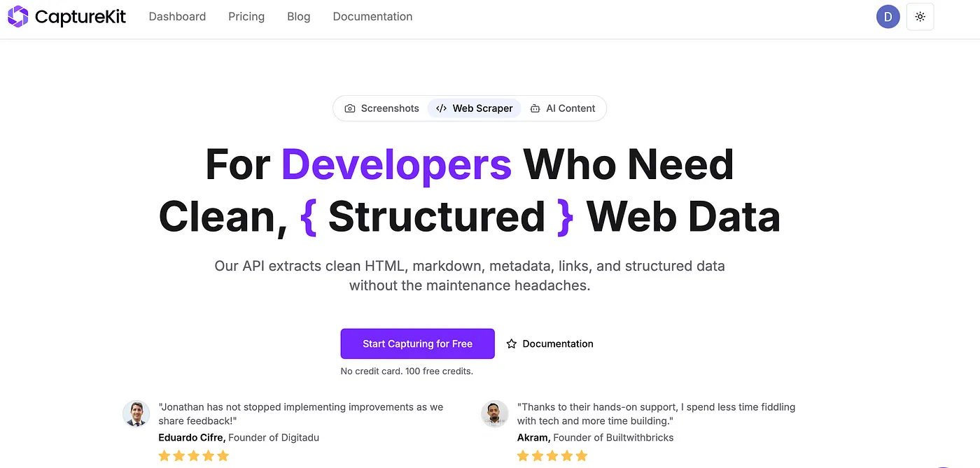Click the name 'Eduardo Cifre, Founder of Digitadu'
The width and height of the screenshot is (980, 468).
239,438
